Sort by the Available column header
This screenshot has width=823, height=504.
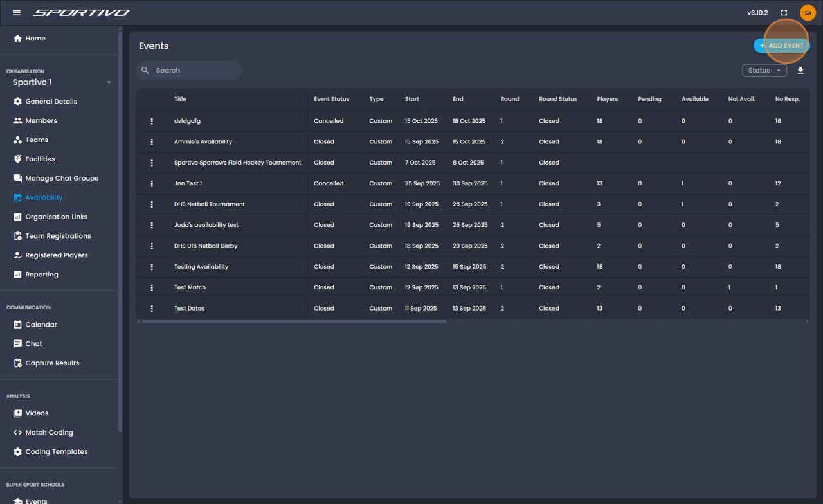(695, 100)
